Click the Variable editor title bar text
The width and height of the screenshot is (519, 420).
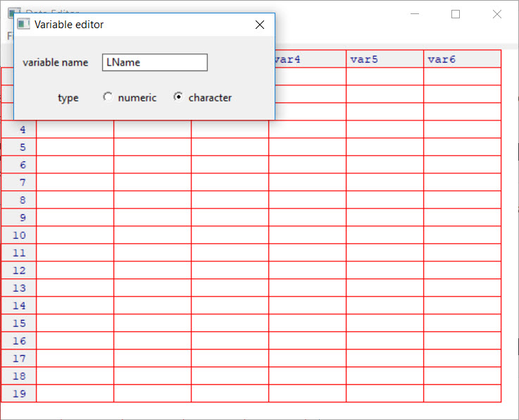69,25
